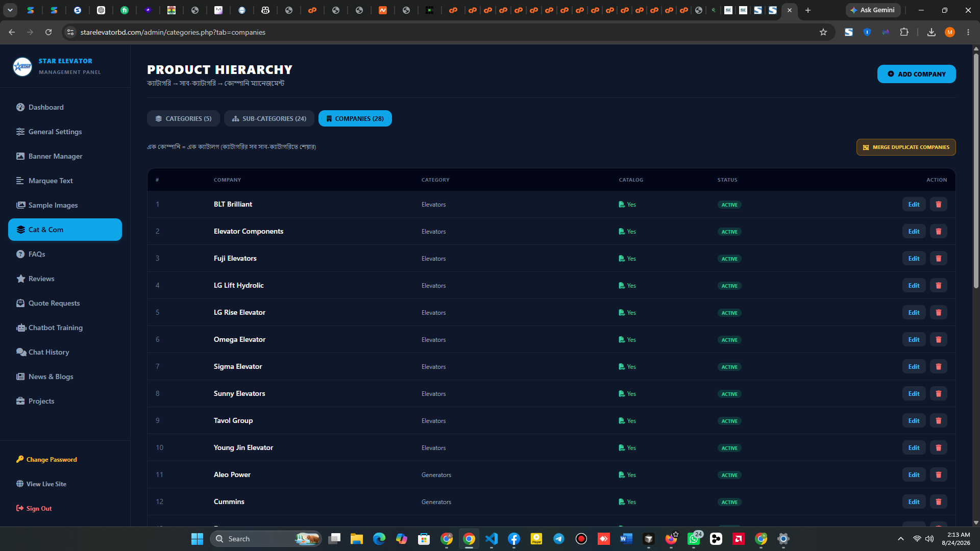Screen dimensions: 980x551
Task: Click the browser address bar
Action: click(x=444, y=32)
